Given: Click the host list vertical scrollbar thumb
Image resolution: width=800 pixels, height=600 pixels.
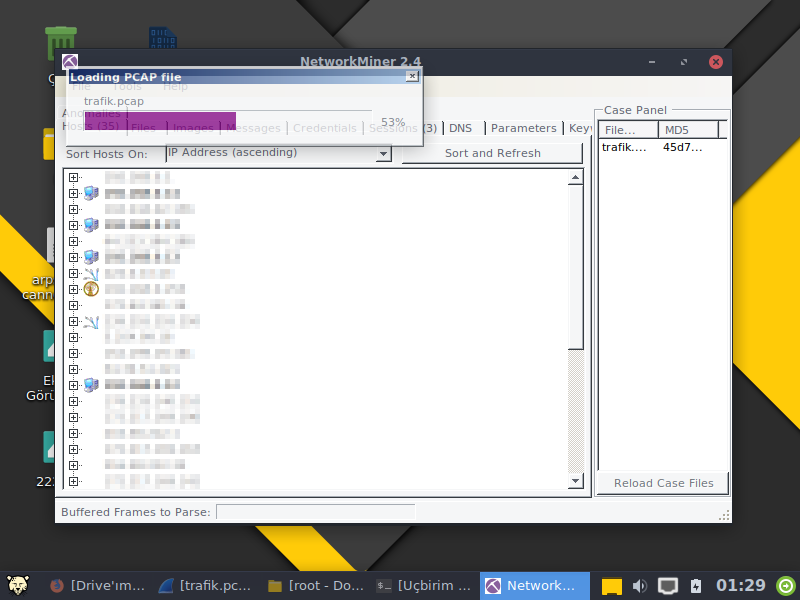Looking at the screenshot, I should [x=576, y=267].
